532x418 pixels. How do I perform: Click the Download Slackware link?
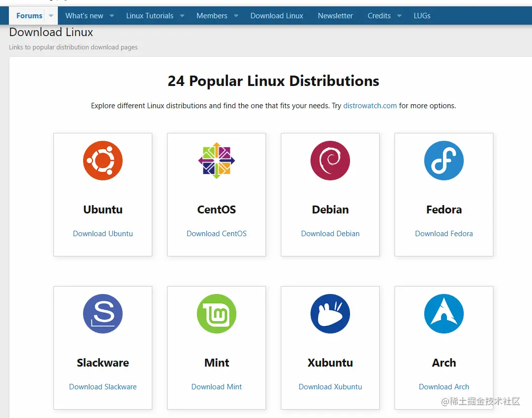click(103, 387)
